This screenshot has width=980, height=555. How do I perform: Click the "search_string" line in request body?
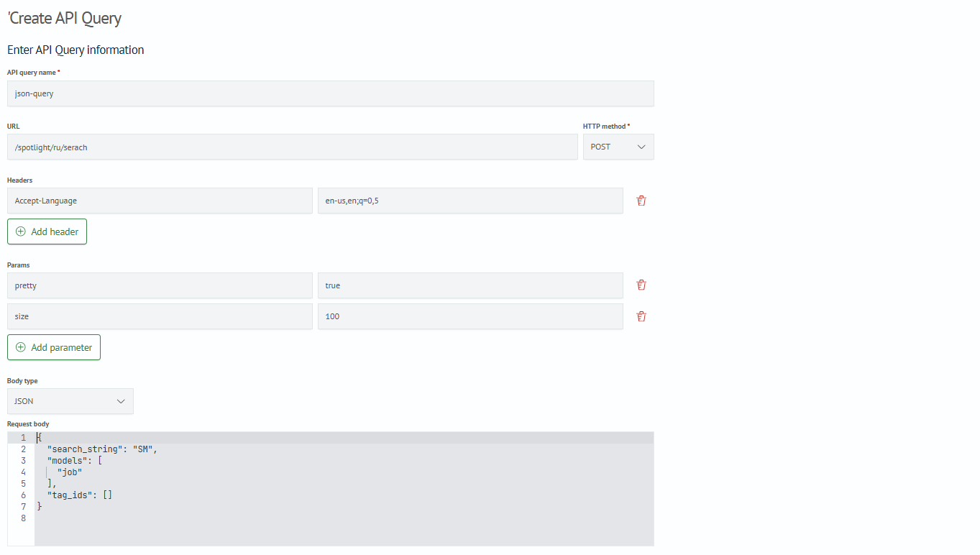tap(102, 449)
